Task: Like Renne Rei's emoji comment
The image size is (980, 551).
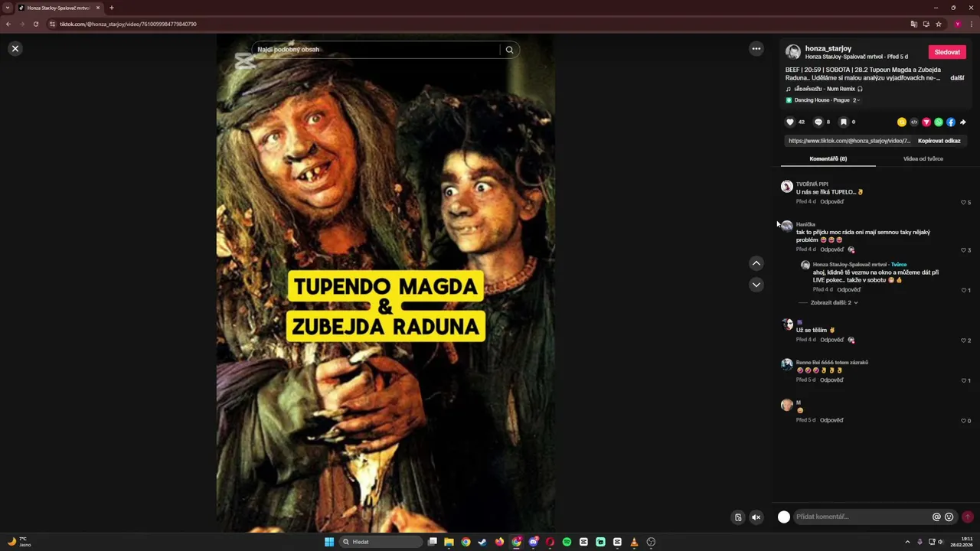Action: [x=965, y=380]
